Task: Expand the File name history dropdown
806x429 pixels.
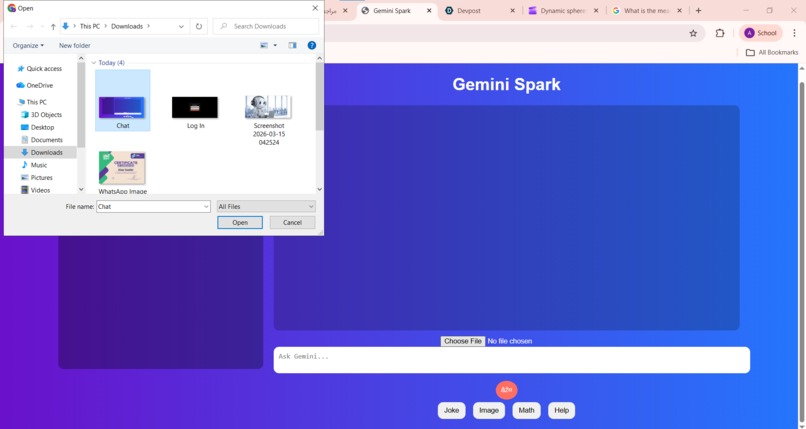Action: click(x=206, y=207)
